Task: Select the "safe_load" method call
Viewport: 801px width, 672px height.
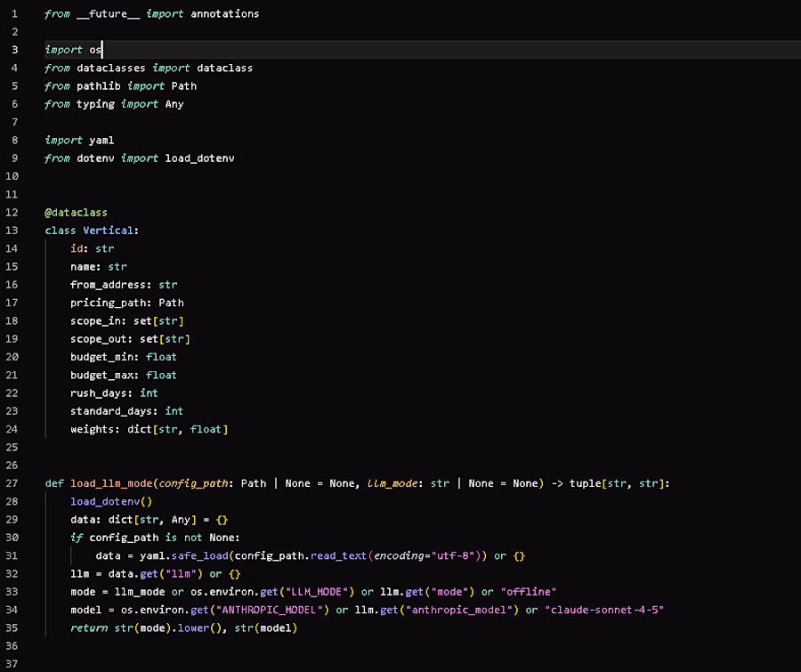Action: tap(199, 555)
